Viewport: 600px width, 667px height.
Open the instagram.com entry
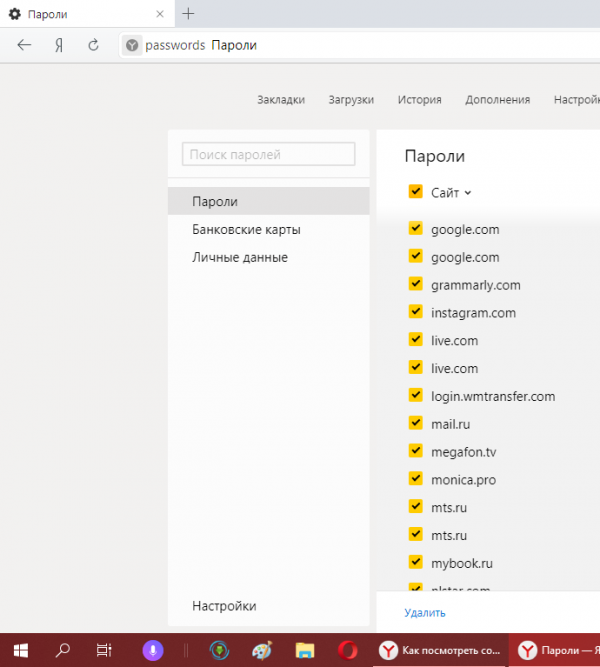click(x=473, y=313)
